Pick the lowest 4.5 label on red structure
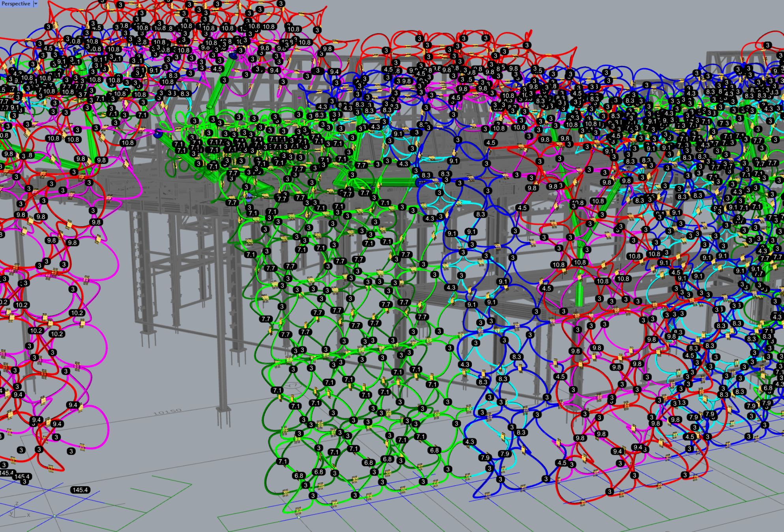This screenshot has height=532, width=784. pos(561,463)
